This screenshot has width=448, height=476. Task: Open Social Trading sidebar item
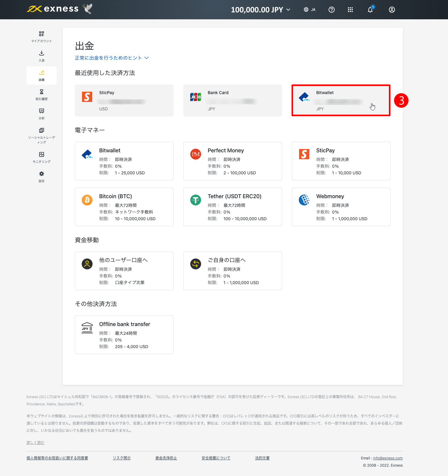tap(42, 136)
